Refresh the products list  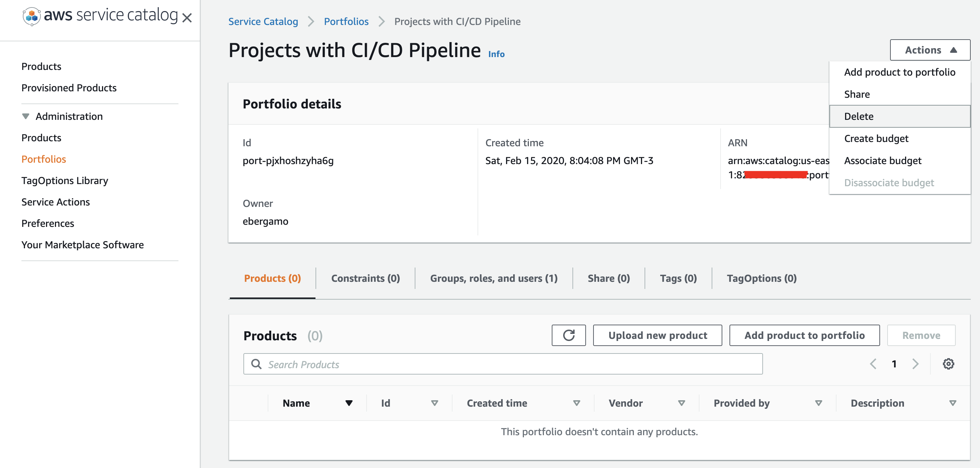coord(569,335)
